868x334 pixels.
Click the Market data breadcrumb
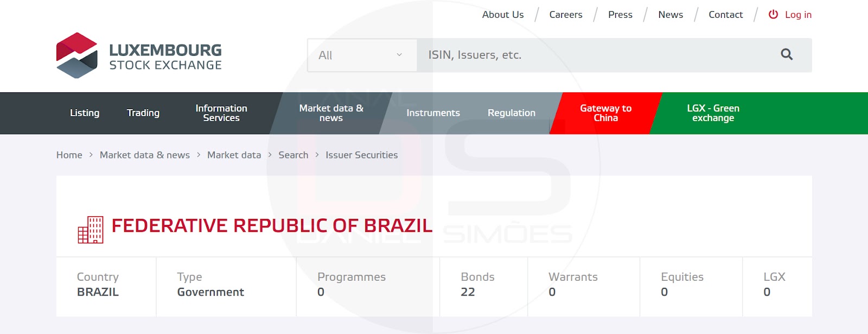[x=234, y=155]
